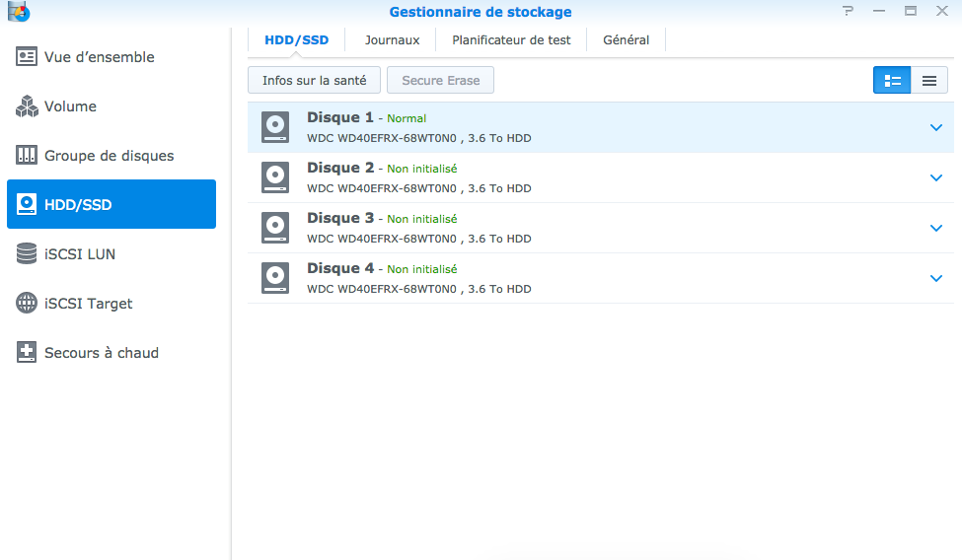Image resolution: width=962 pixels, height=560 pixels.
Task: Expand Disque 1 details chevron
Action: (936, 127)
